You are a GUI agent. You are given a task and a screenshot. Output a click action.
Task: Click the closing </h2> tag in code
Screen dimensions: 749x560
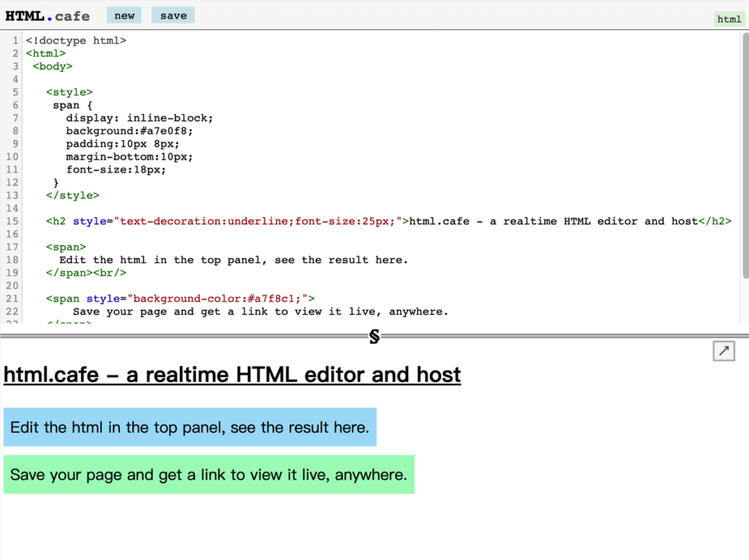pyautogui.click(x=715, y=221)
